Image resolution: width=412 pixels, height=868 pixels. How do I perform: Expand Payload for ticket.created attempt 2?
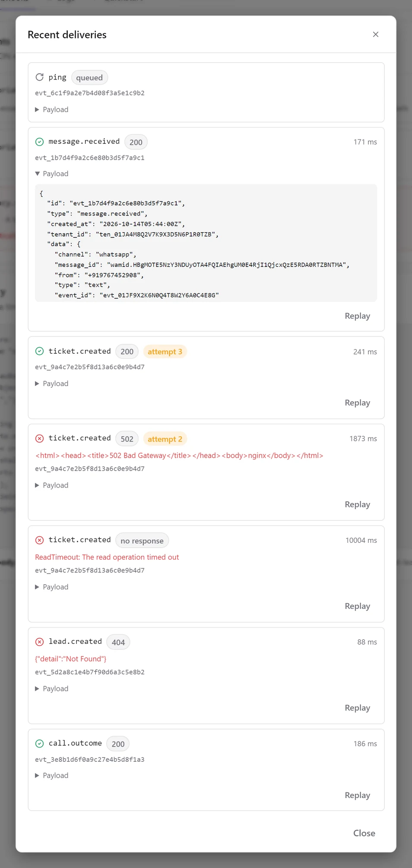click(52, 485)
